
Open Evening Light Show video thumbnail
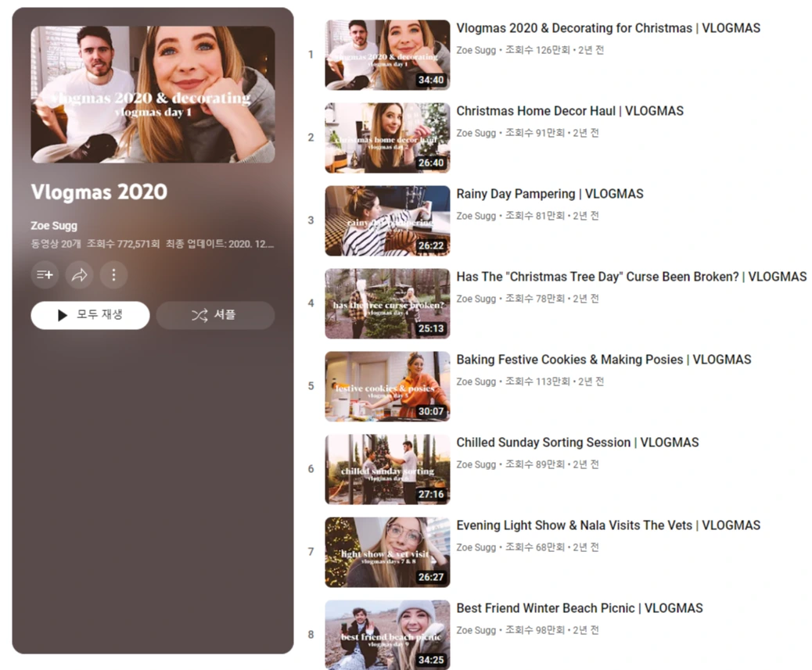point(387,552)
